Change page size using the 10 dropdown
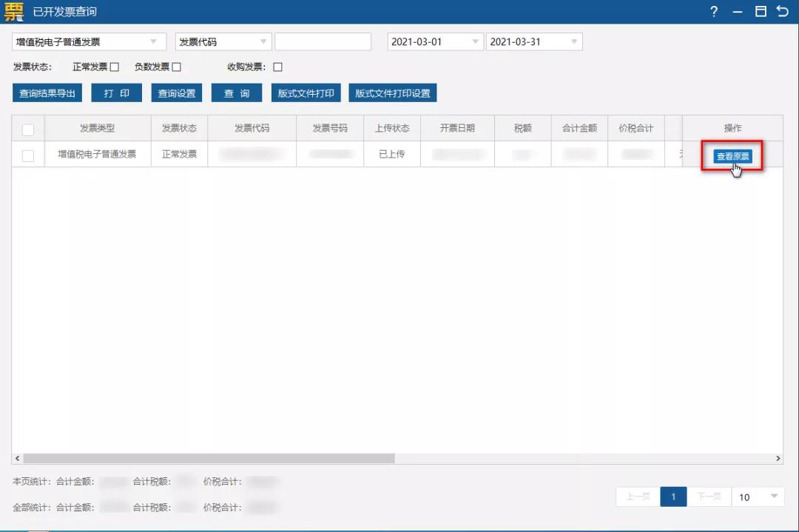 (x=758, y=496)
